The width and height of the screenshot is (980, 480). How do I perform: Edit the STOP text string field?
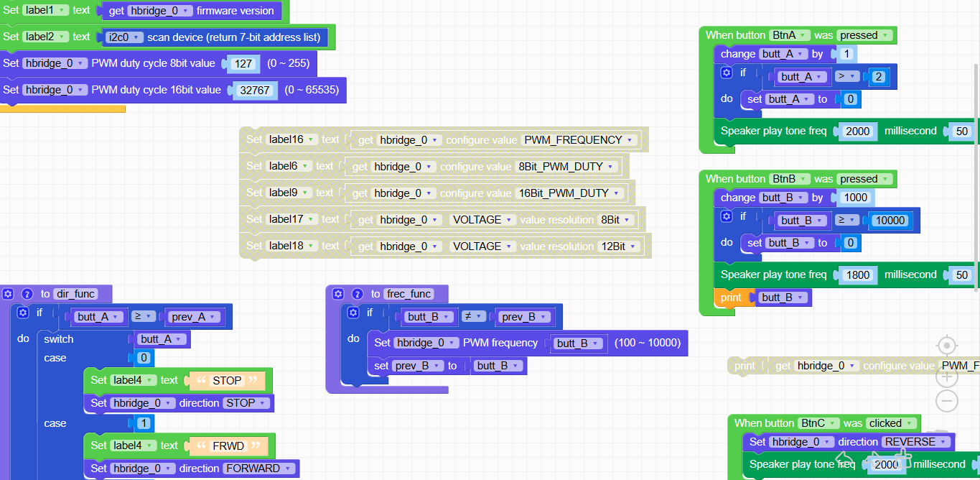(227, 380)
